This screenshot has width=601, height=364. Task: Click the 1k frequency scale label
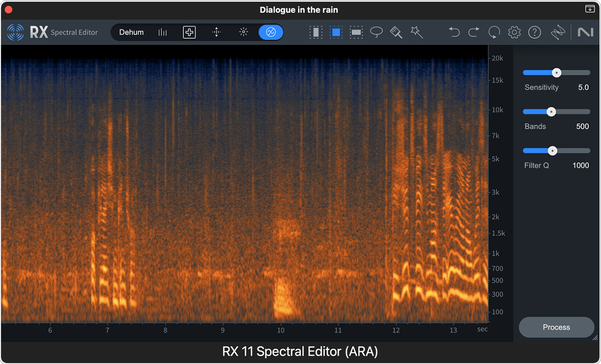495,253
